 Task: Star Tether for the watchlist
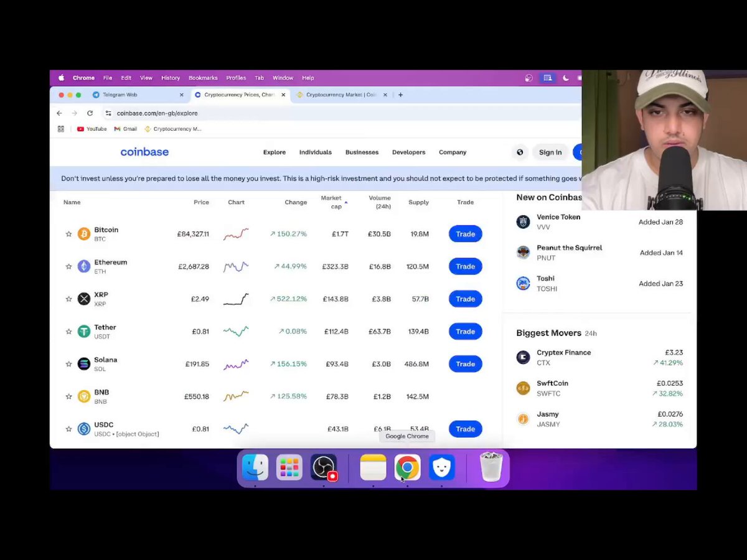click(x=68, y=332)
